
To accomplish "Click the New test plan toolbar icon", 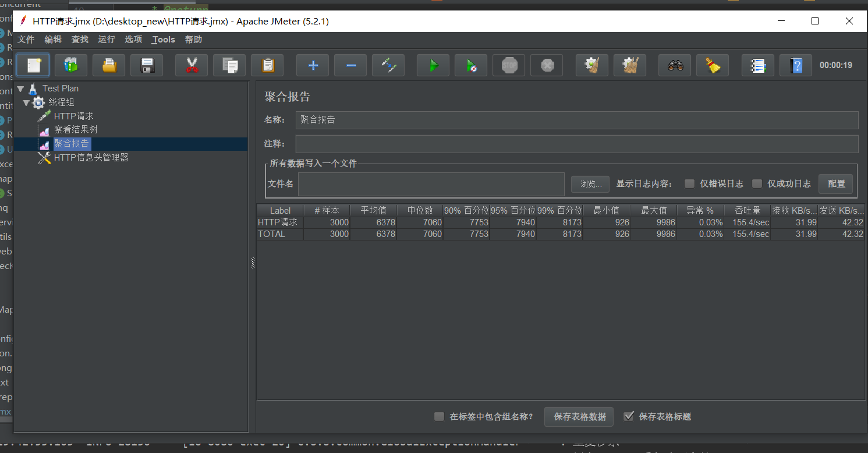I will (x=33, y=65).
